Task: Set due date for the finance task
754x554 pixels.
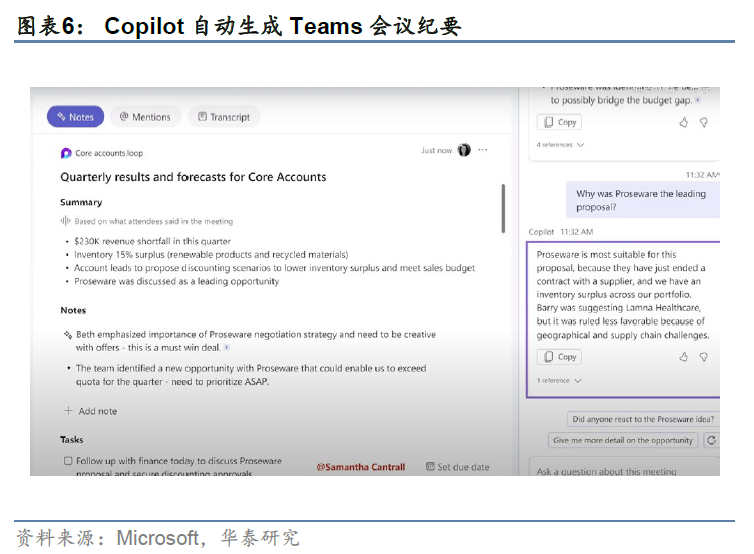Action: click(x=458, y=467)
